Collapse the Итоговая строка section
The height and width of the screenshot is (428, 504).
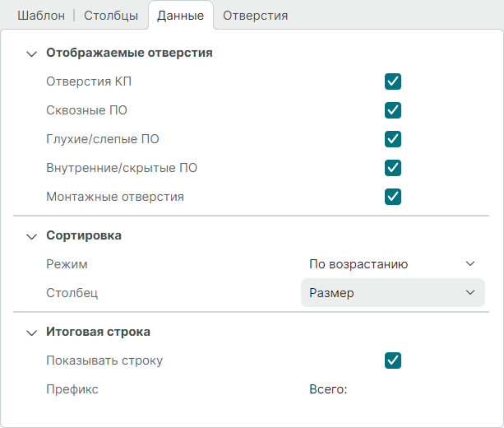32,333
